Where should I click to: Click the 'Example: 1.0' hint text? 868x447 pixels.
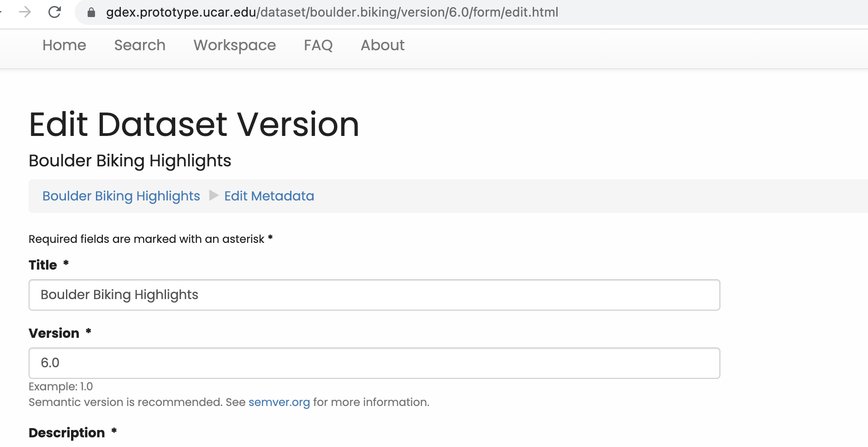click(61, 387)
